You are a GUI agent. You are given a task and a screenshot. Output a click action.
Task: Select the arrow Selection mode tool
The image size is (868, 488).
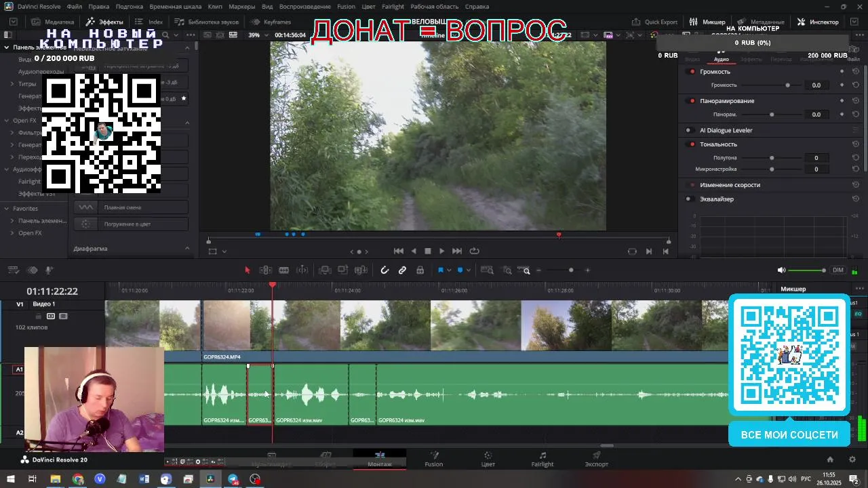pos(248,270)
